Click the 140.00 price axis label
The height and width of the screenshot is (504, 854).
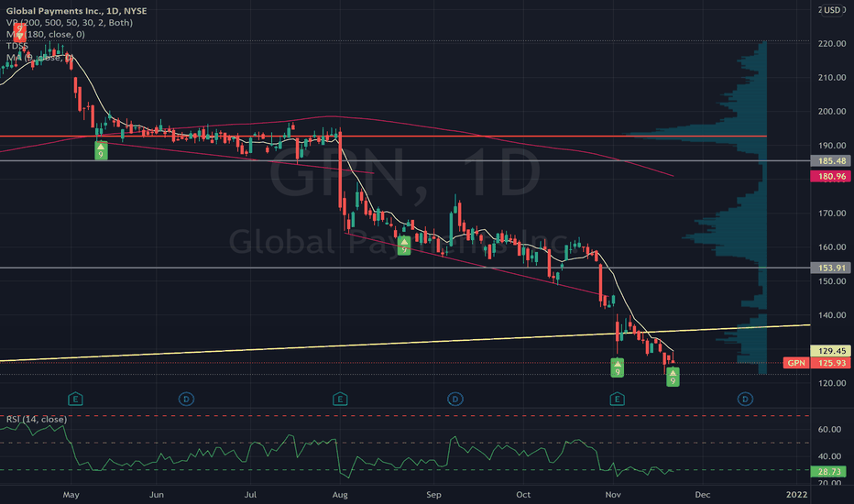[832, 315]
